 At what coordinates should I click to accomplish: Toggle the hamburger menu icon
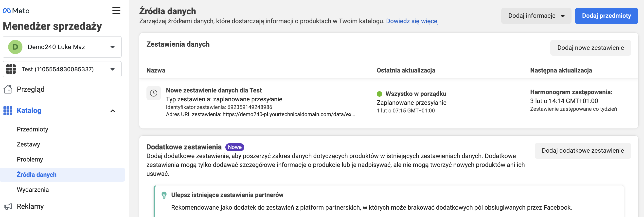(x=116, y=11)
